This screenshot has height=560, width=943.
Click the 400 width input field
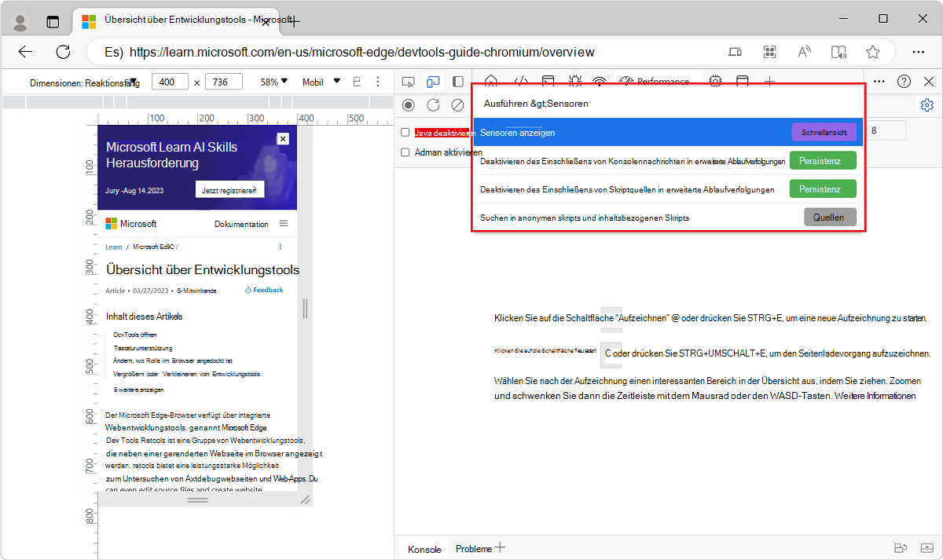tap(168, 81)
